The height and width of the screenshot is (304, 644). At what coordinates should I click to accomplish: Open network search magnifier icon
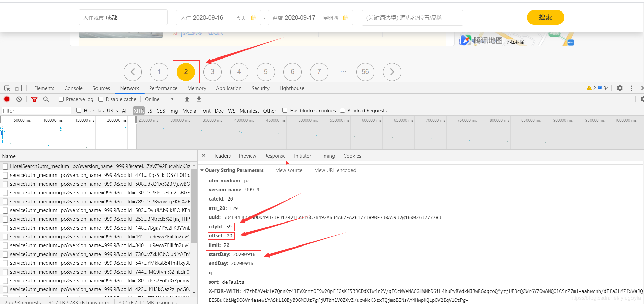click(x=46, y=99)
